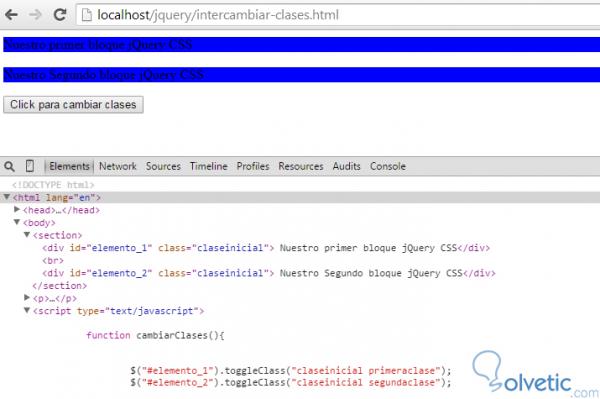Click the 'Click para cambiar clases' button
This screenshot has height=399, width=600.
pyautogui.click(x=73, y=104)
